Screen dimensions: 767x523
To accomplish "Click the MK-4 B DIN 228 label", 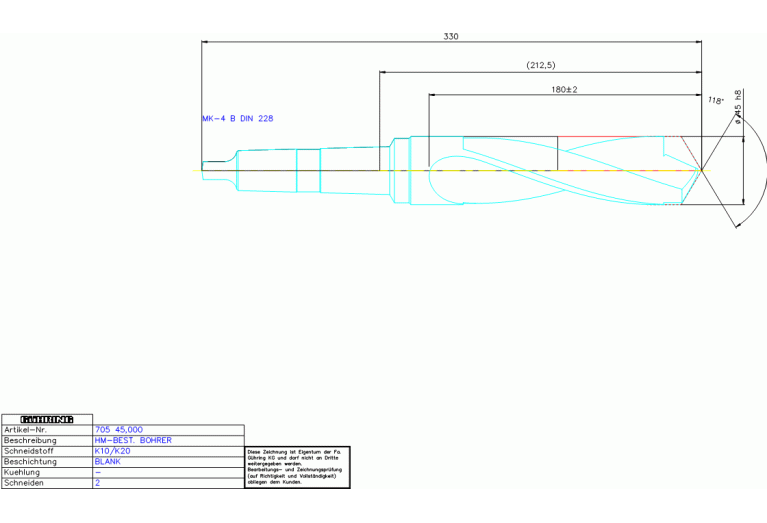I will coord(238,118).
